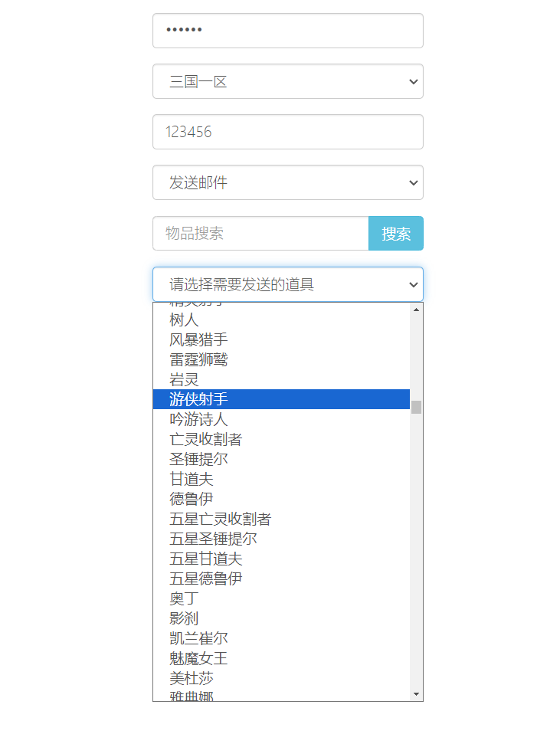The image size is (560, 744).
Task: Select 奥丁 in the item list
Action: [184, 598]
